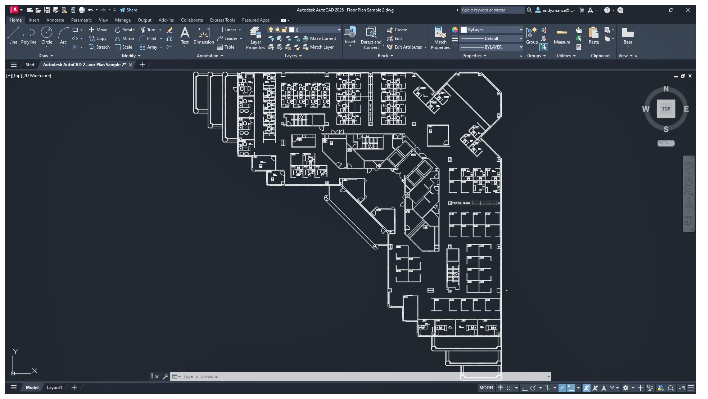This screenshot has height=399, width=708.
Task: Click Match Layer button
Action: (x=319, y=47)
